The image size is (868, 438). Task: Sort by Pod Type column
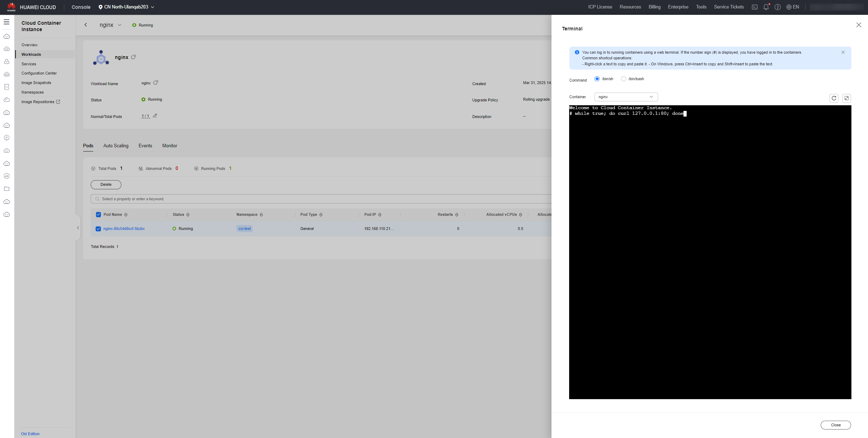321,215
